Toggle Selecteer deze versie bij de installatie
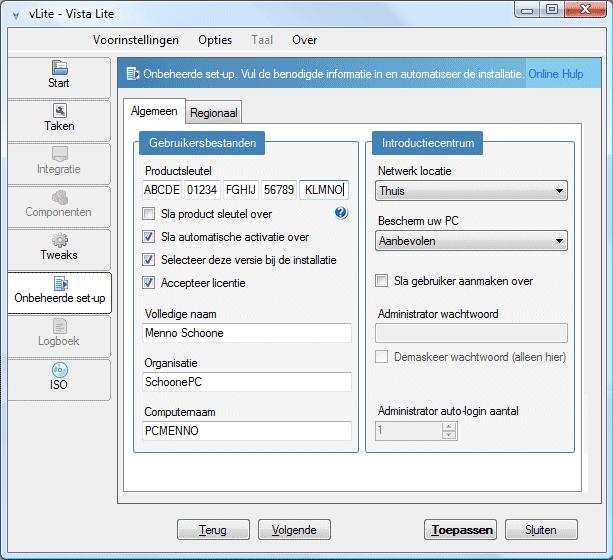613x560 pixels. point(148,260)
